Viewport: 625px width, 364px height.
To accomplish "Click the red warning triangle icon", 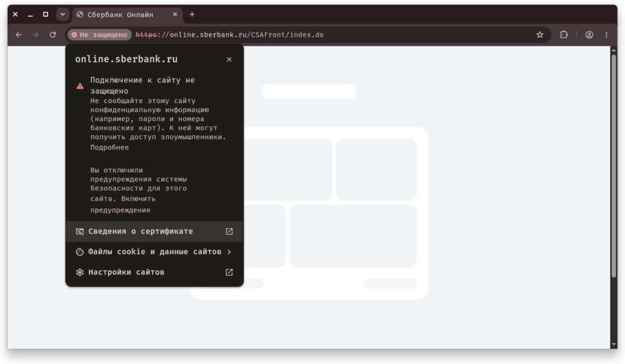I will tap(80, 85).
